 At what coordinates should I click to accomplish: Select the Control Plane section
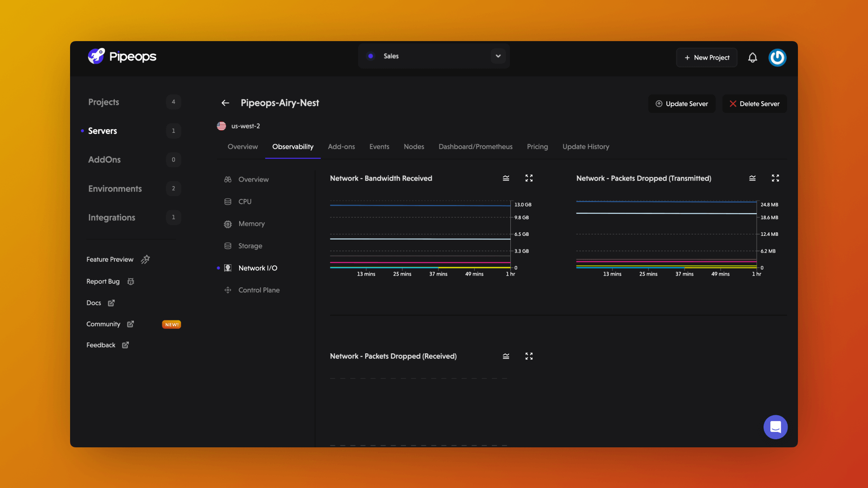[x=259, y=290]
